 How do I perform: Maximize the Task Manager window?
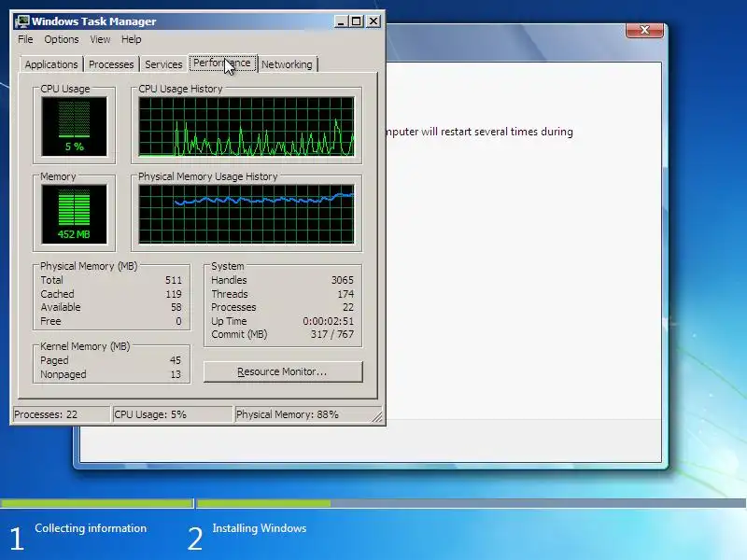pyautogui.click(x=357, y=21)
